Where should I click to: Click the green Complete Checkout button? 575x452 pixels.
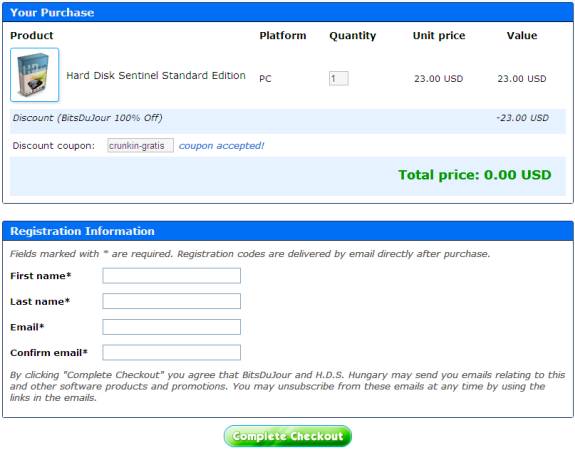click(x=288, y=436)
